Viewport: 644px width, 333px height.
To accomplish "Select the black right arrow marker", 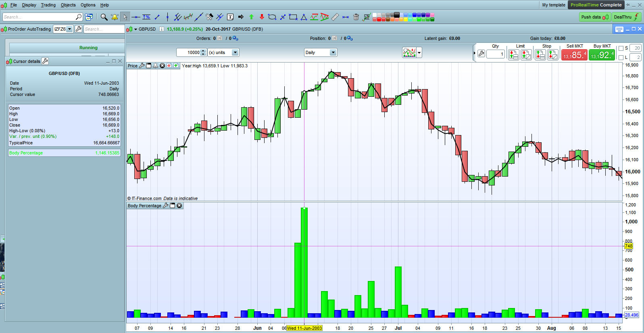I will coord(241,17).
